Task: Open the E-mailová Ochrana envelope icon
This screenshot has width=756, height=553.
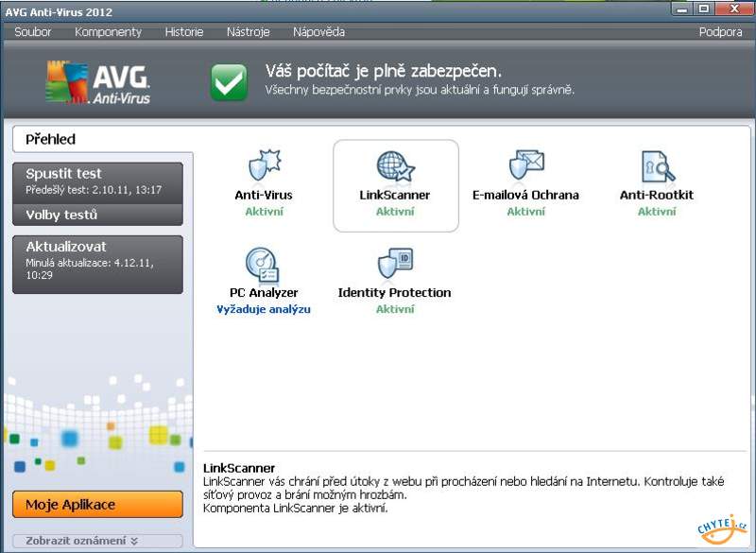Action: coord(526,164)
